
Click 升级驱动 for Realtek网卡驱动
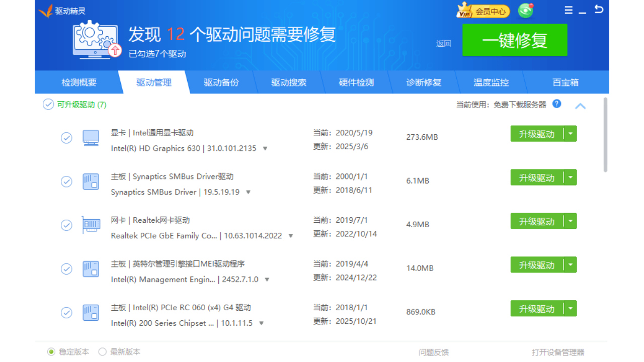tap(537, 221)
